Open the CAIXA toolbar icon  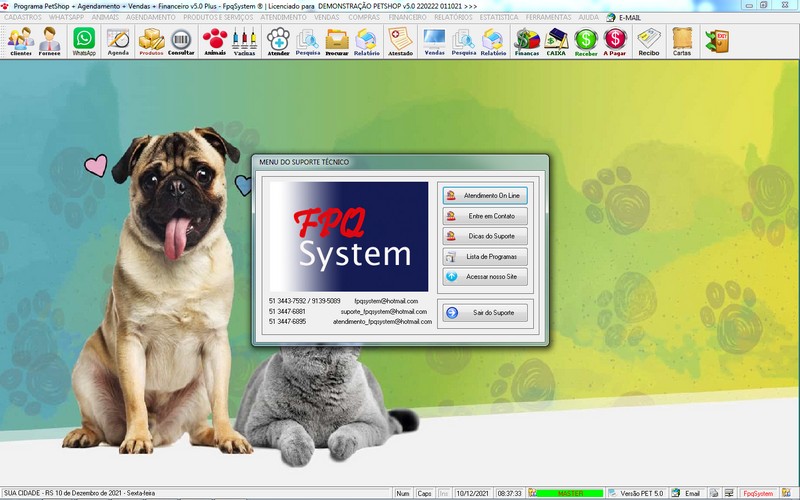click(x=556, y=41)
